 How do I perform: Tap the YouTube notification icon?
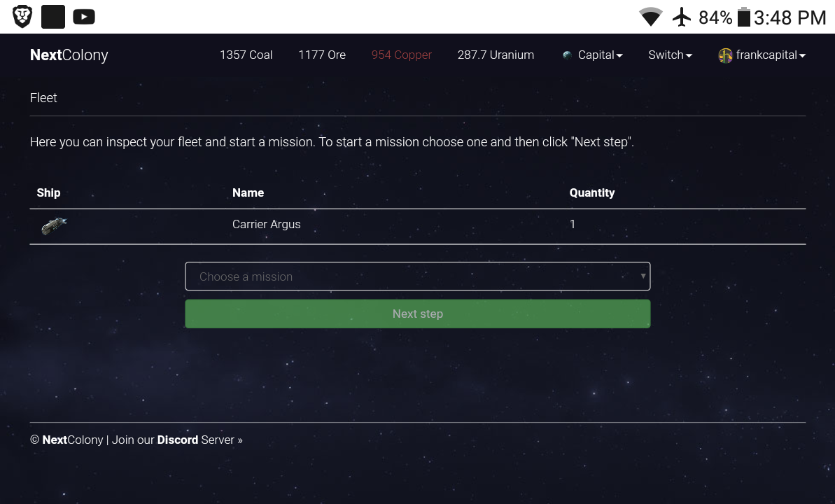84,17
